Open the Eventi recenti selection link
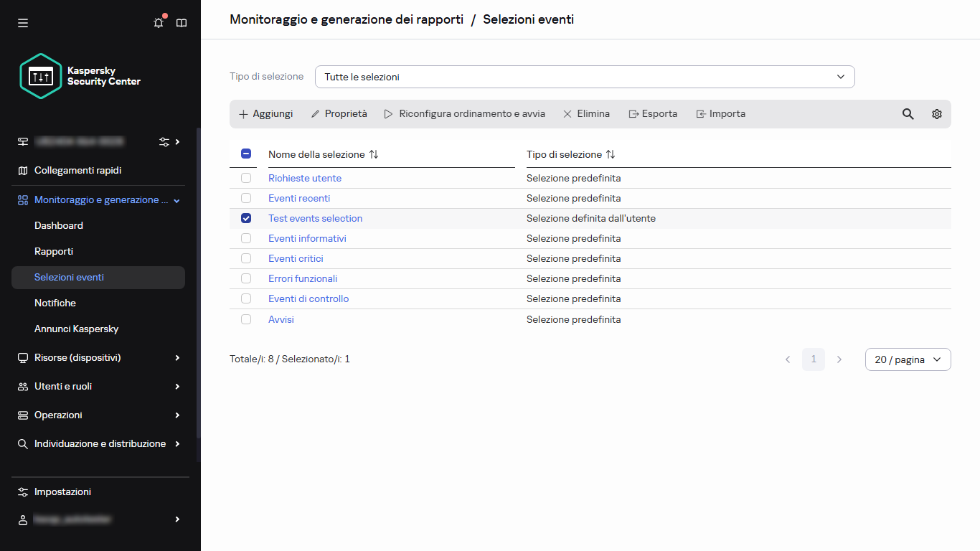The width and height of the screenshot is (980, 551). 299,198
